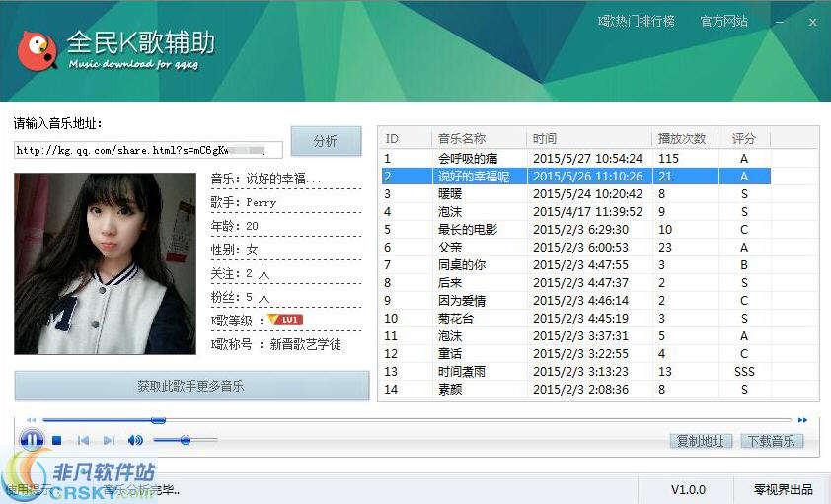Image resolution: width=831 pixels, height=504 pixels.
Task: Open 官方网站 link
Action: [723, 21]
